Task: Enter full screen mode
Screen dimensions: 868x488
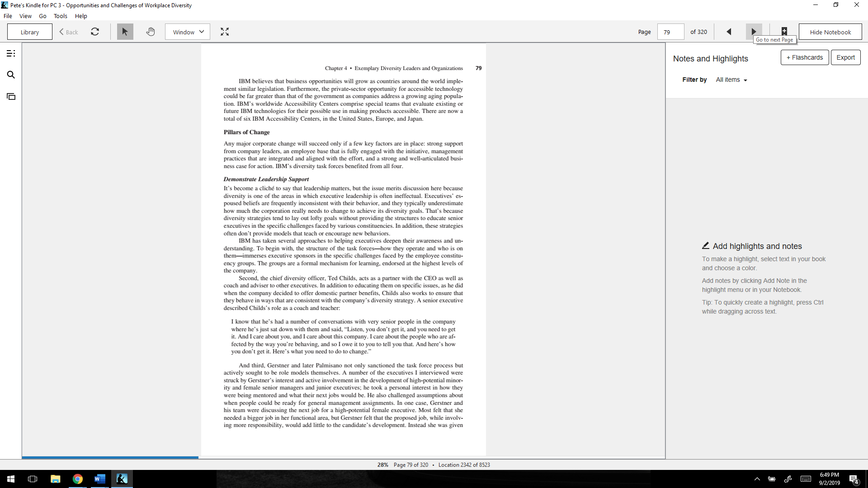Action: (x=225, y=32)
